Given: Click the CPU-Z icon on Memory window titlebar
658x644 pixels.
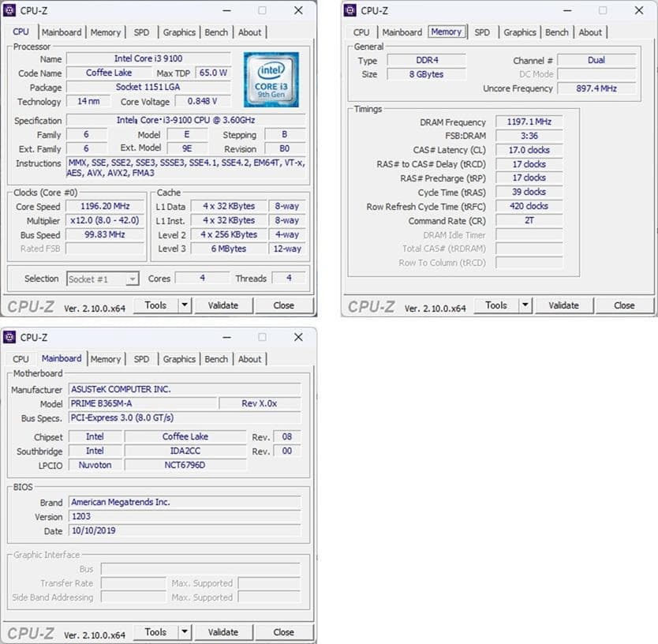Looking at the screenshot, I should click(350, 10).
